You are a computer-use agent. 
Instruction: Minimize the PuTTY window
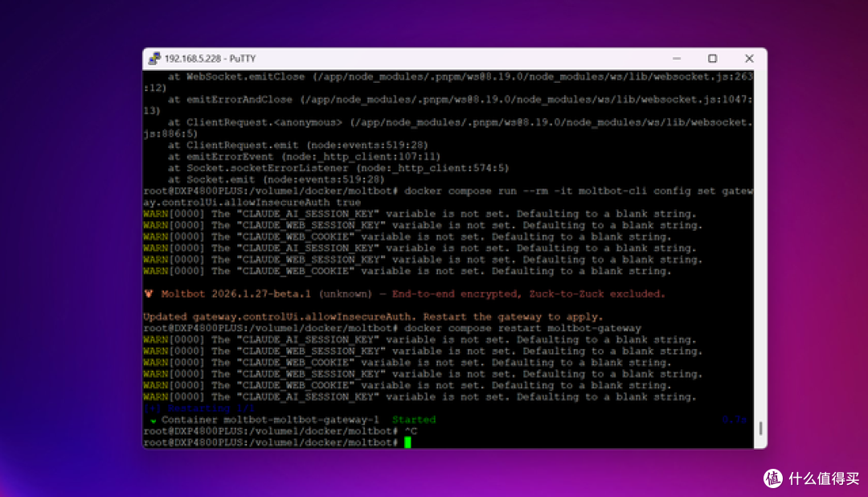tap(677, 58)
